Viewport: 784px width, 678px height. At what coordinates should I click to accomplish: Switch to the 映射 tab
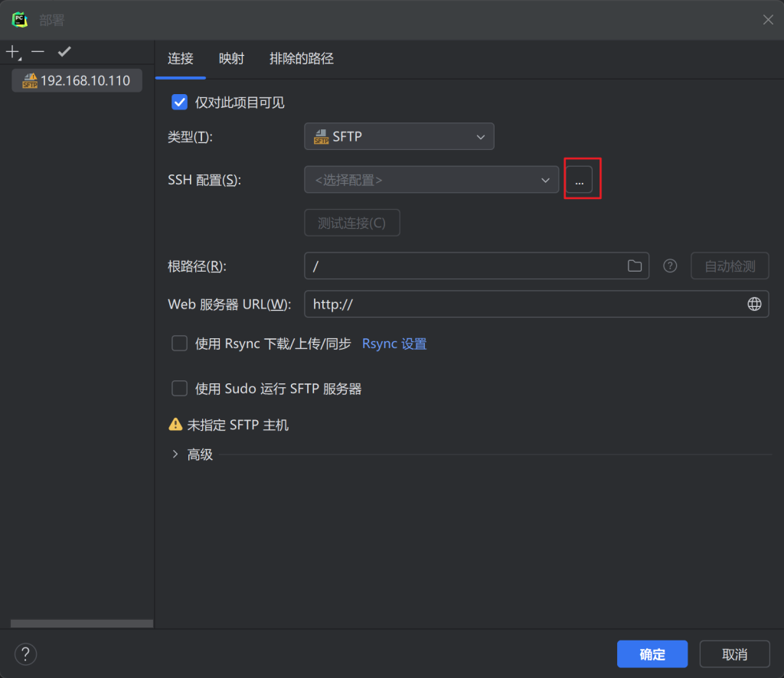point(231,59)
